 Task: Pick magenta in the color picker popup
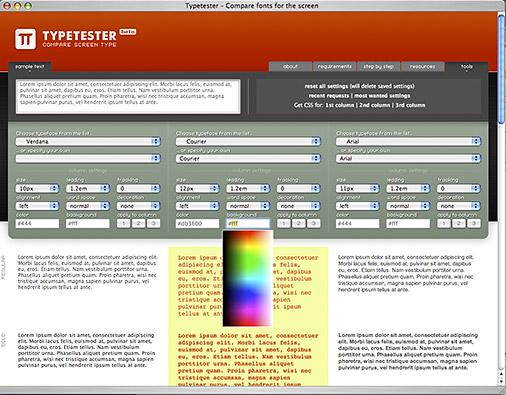(x=249, y=312)
